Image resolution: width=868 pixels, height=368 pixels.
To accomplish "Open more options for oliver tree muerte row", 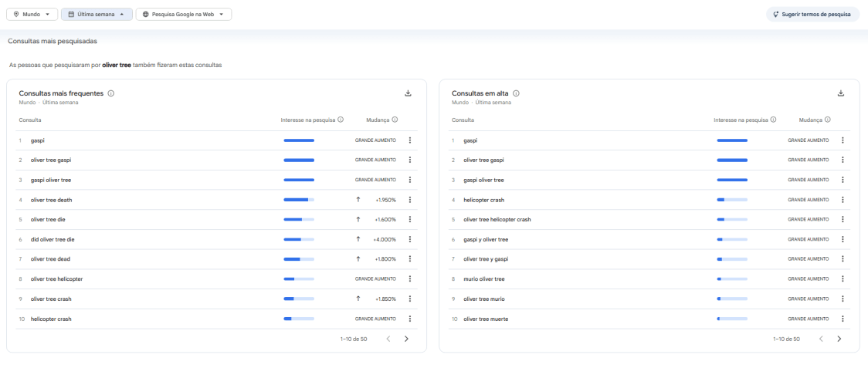I will pyautogui.click(x=843, y=319).
